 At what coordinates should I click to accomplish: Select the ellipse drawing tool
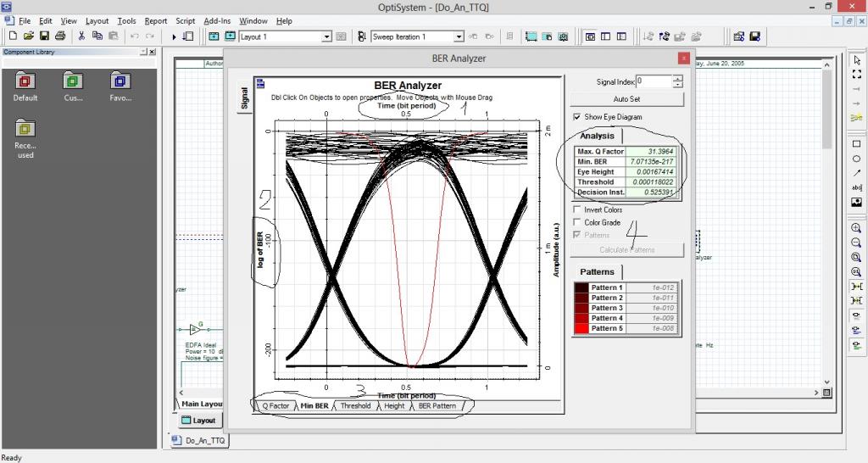coord(856,159)
